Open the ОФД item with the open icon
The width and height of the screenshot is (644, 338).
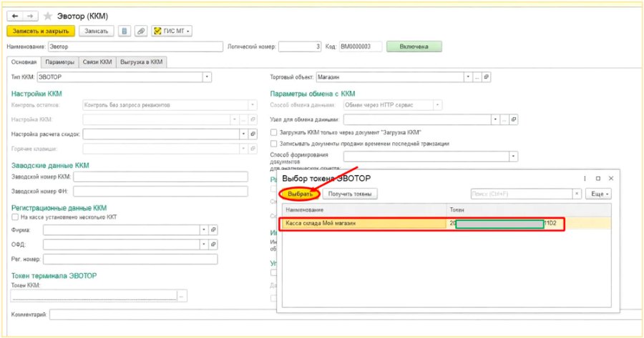pos(213,244)
